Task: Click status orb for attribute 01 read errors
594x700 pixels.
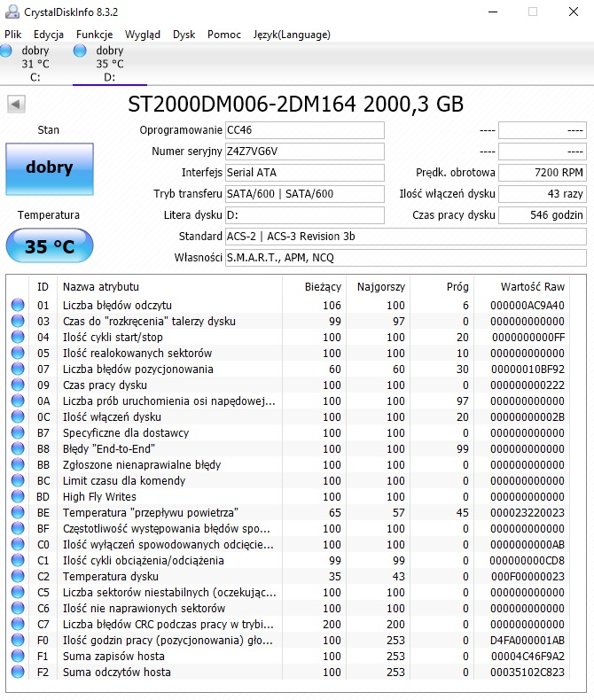Action: 18,305
